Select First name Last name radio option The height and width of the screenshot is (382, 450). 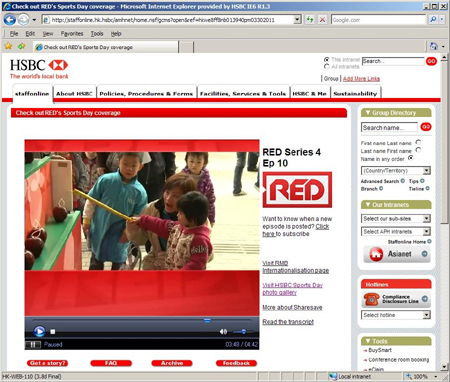(x=418, y=142)
